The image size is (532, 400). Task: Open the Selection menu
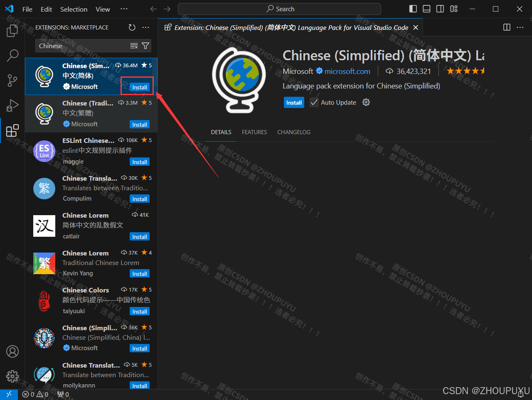click(74, 9)
